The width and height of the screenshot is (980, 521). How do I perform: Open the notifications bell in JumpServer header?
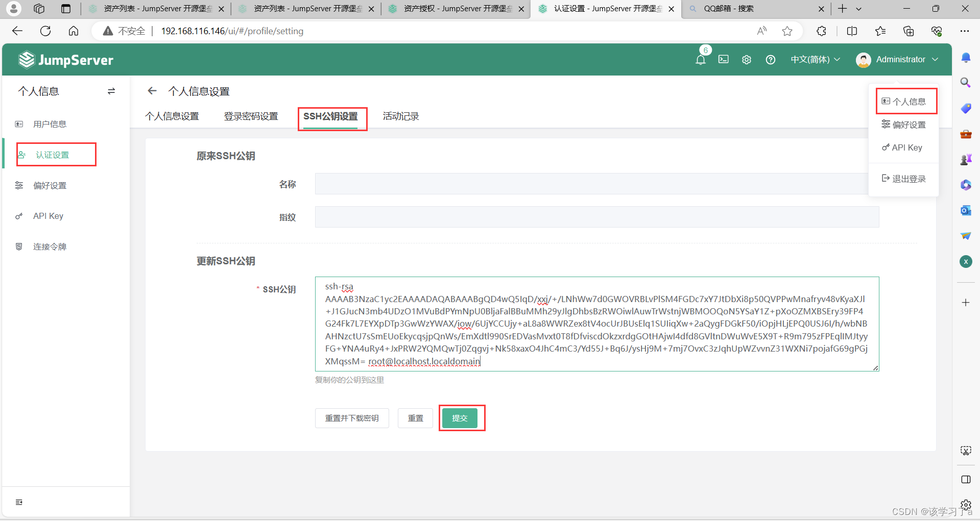coord(701,60)
